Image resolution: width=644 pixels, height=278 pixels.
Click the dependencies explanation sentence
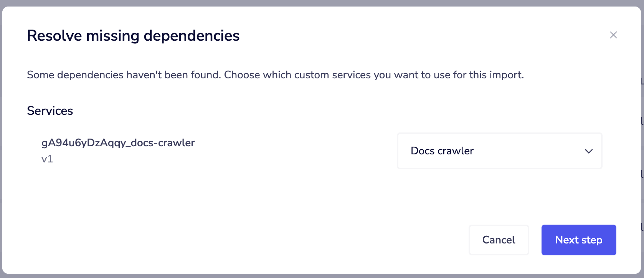pyautogui.click(x=276, y=74)
